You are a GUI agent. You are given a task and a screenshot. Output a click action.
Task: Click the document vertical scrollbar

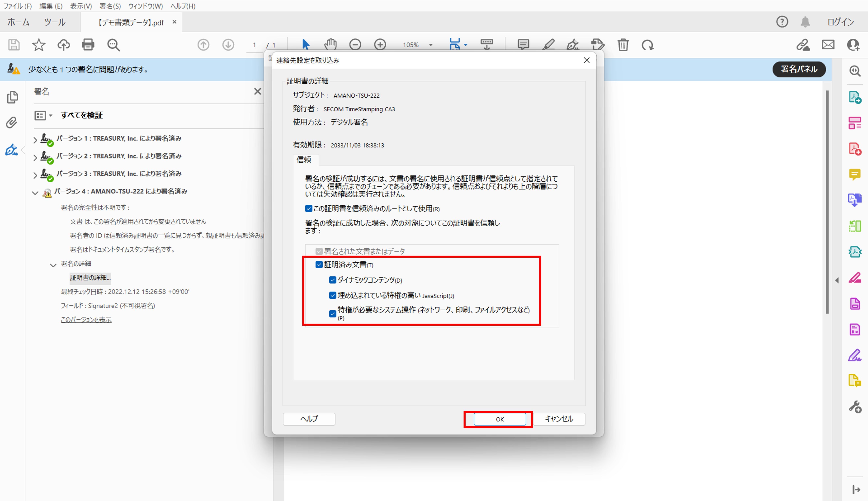[x=827, y=202]
